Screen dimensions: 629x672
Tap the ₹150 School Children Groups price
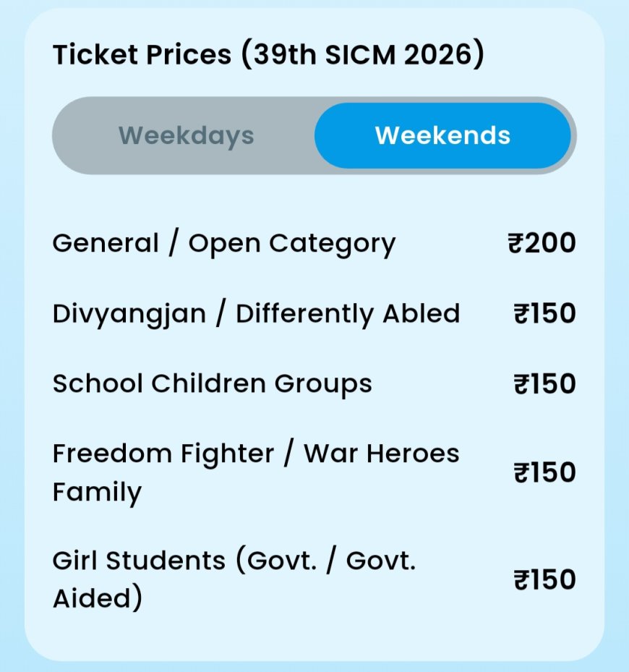(x=544, y=383)
